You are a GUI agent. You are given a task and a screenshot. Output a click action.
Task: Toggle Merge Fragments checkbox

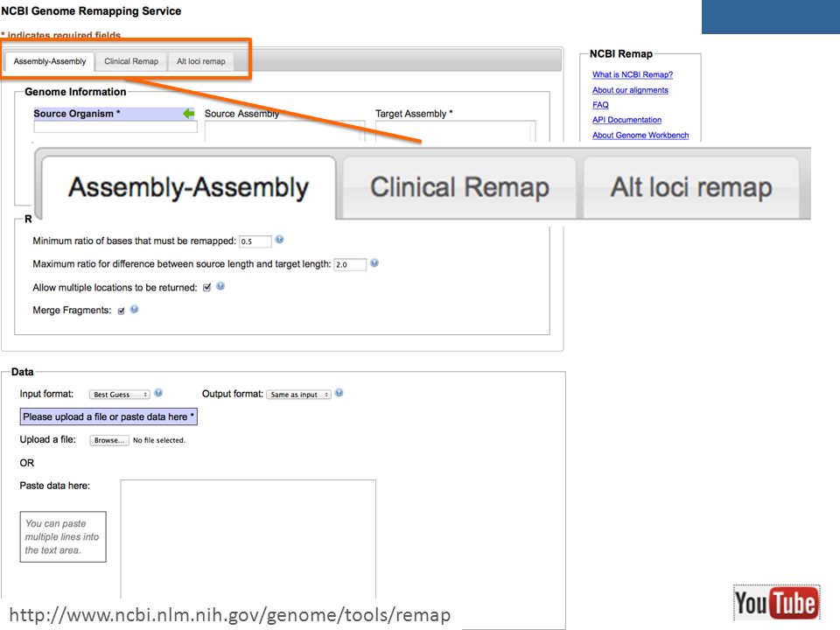(121, 311)
